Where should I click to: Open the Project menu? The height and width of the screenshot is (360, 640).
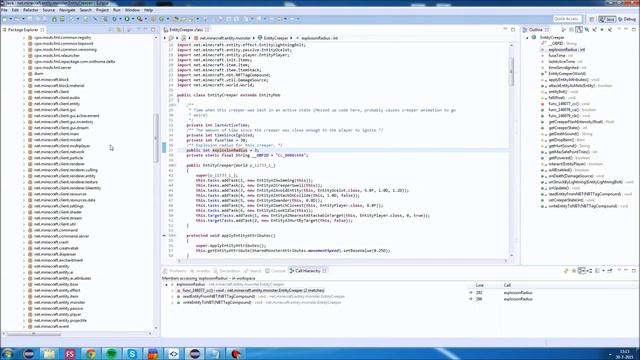pos(102,10)
